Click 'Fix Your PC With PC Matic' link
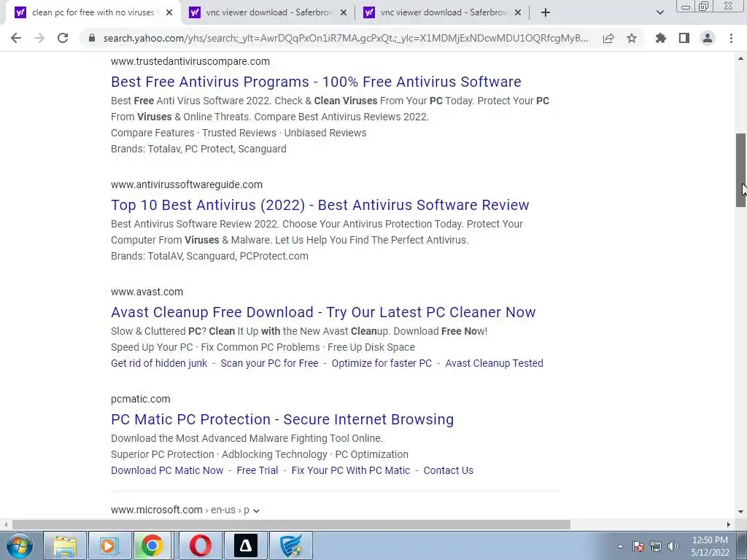This screenshot has width=747, height=560. point(351,470)
